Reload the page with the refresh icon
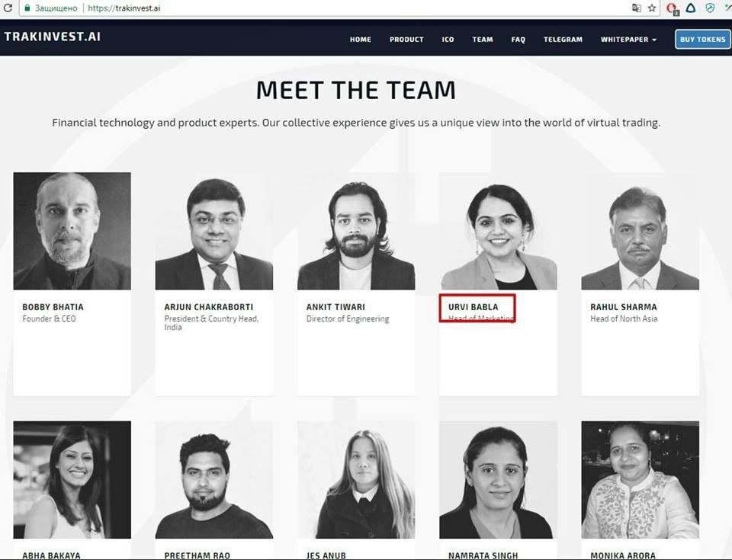 pyautogui.click(x=8, y=8)
